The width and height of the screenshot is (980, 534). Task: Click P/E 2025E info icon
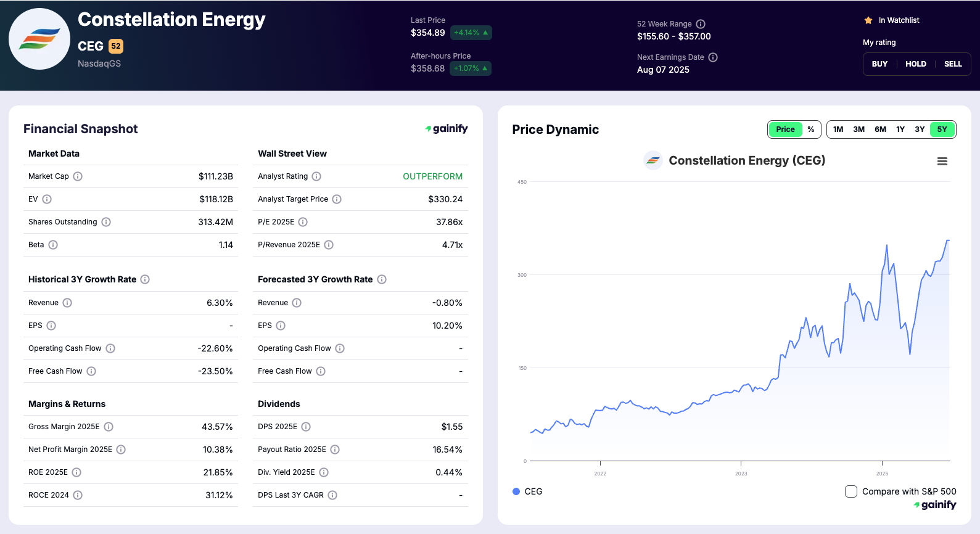pos(303,222)
